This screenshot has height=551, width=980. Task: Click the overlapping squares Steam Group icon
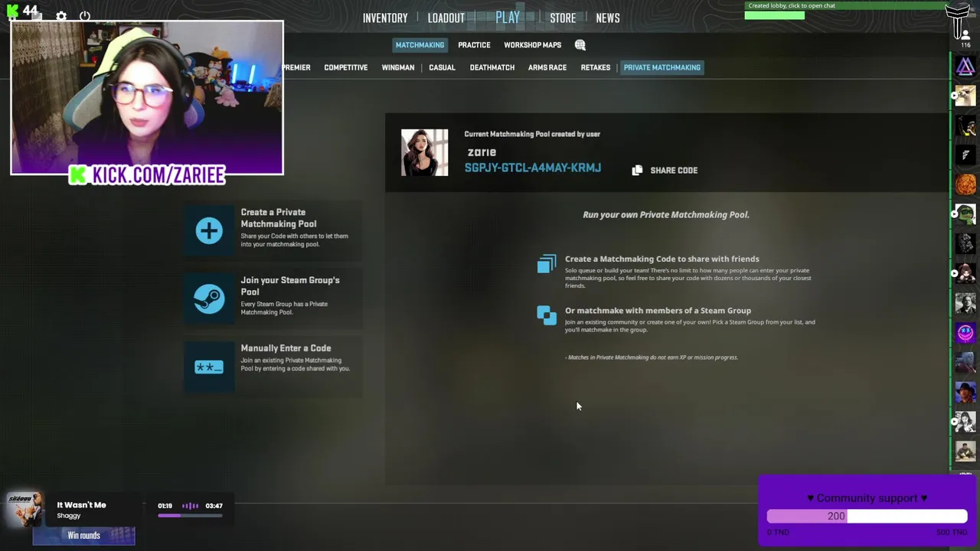coord(547,315)
